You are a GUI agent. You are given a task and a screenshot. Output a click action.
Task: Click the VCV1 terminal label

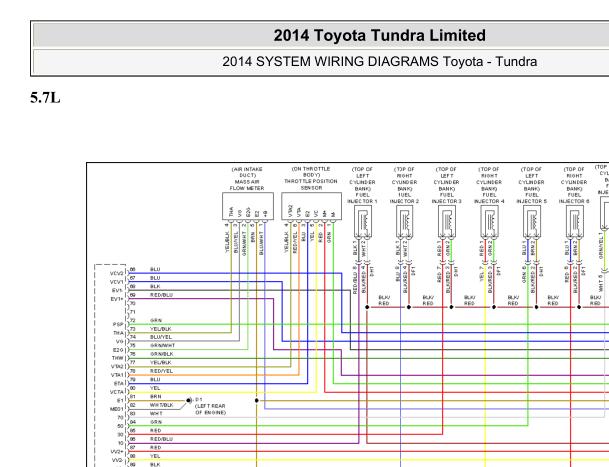tap(117, 282)
